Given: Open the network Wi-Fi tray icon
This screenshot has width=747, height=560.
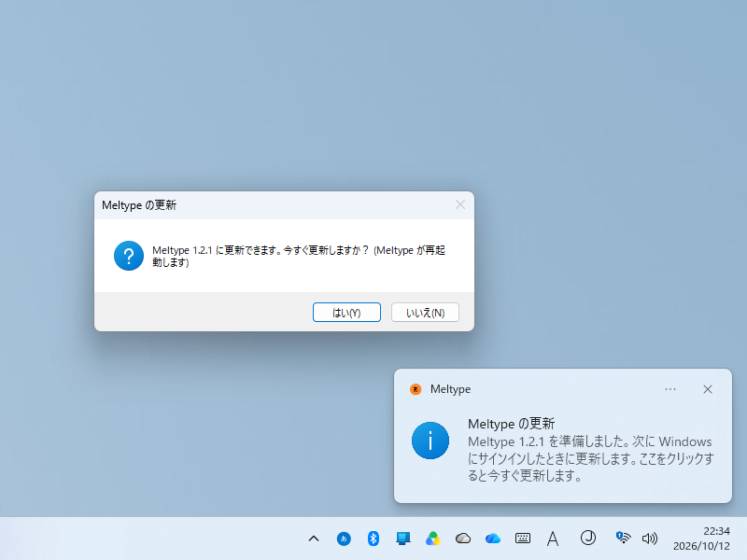Looking at the screenshot, I should [623, 539].
